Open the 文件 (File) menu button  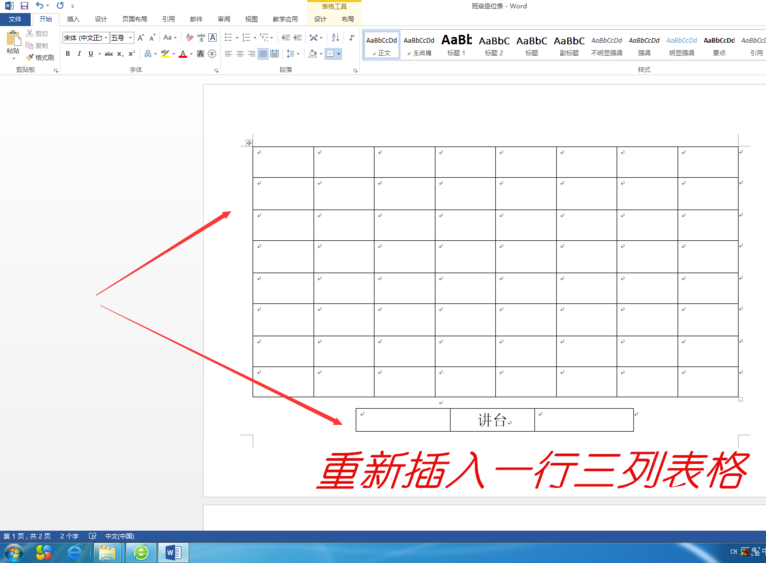(15, 19)
